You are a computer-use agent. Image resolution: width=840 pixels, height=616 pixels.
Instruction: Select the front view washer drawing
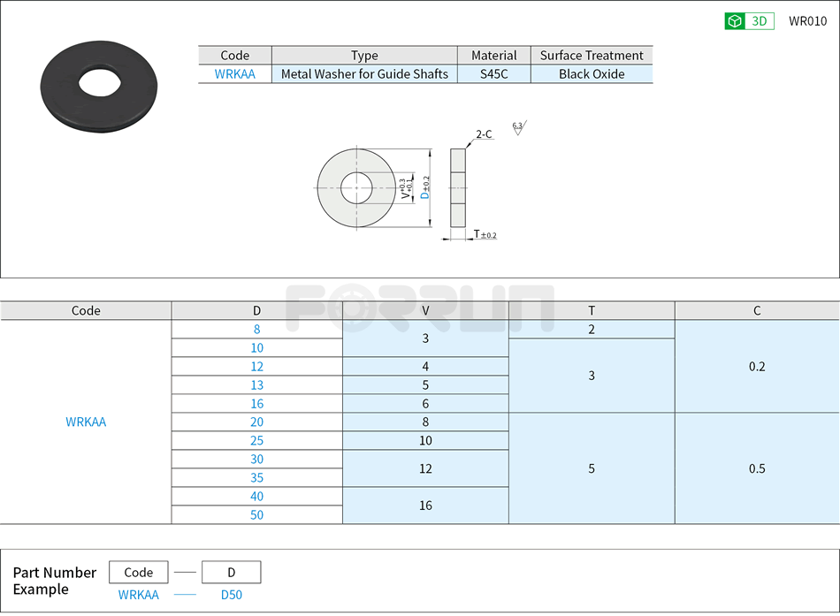pos(357,186)
